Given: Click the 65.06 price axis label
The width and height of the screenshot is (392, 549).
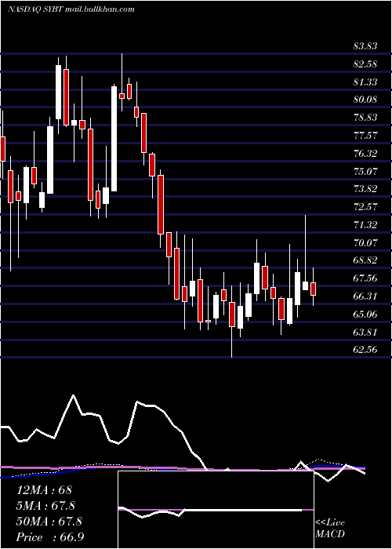Looking at the screenshot, I should click(365, 314).
